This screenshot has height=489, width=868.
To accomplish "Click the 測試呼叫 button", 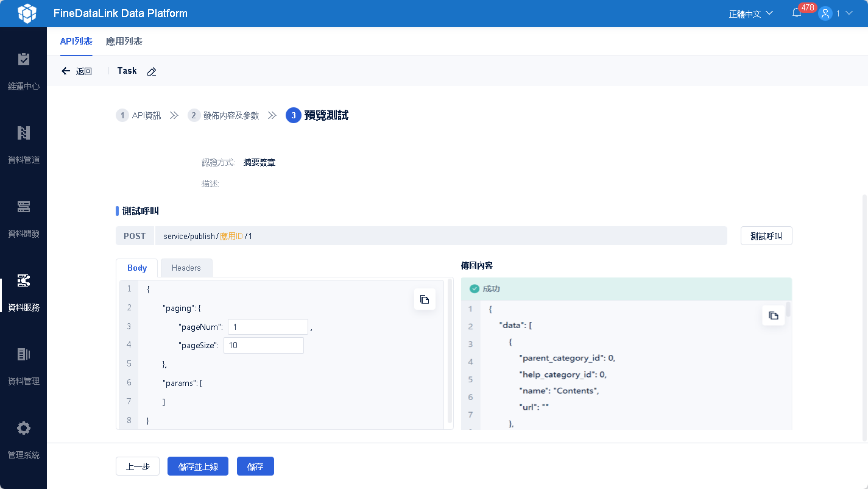I will [x=766, y=236].
